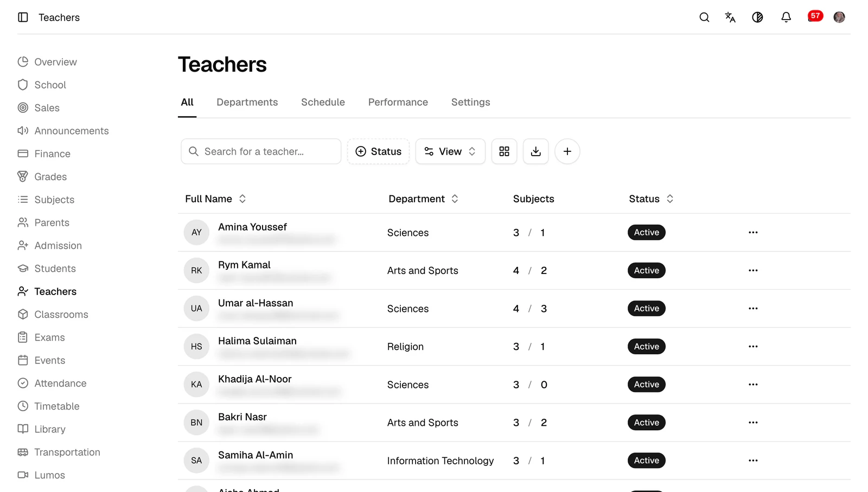Open Rym Kamal's profile name
868x492 pixels.
coord(244,265)
